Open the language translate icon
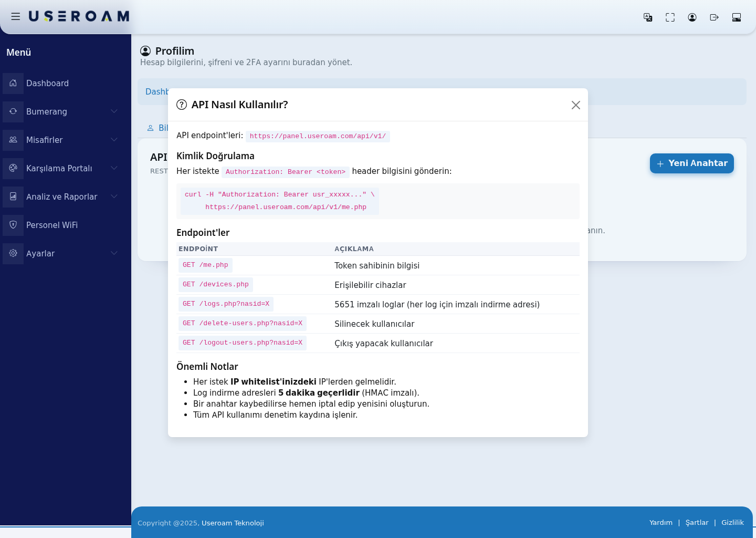756x538 pixels. 648,17
